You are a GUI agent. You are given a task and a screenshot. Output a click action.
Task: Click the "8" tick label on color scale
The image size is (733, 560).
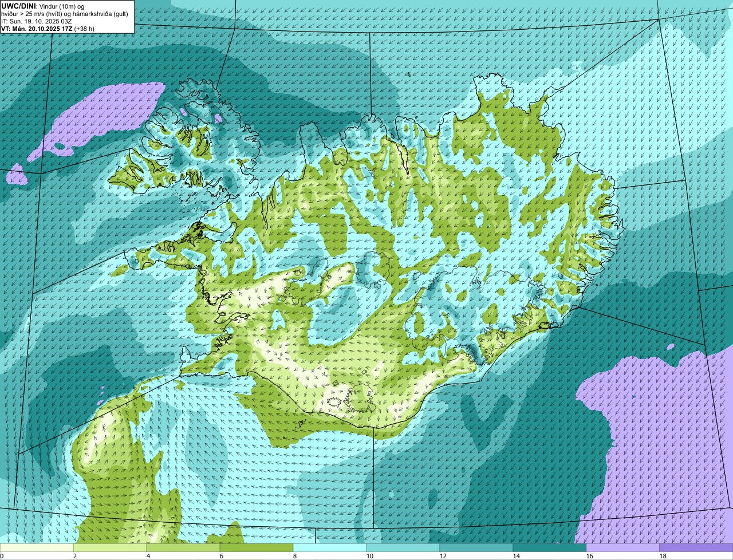295,556
